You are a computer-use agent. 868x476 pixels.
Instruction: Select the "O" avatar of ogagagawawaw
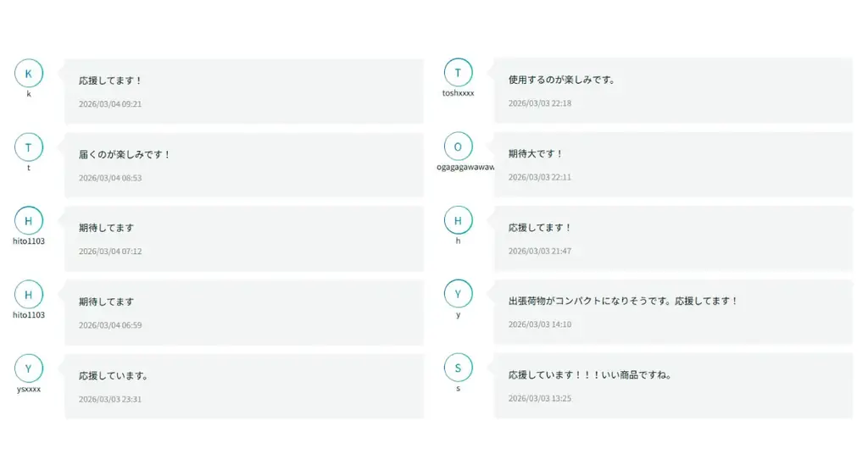pos(458,147)
